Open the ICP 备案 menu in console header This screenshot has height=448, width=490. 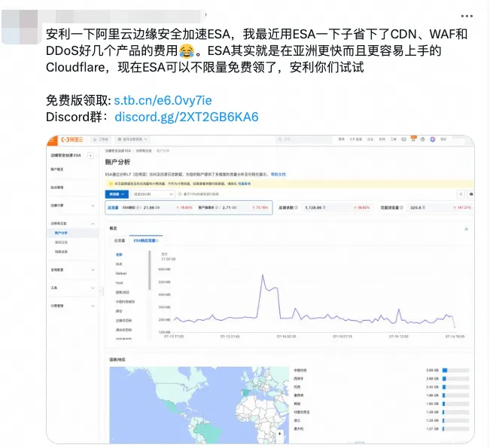click(x=355, y=139)
